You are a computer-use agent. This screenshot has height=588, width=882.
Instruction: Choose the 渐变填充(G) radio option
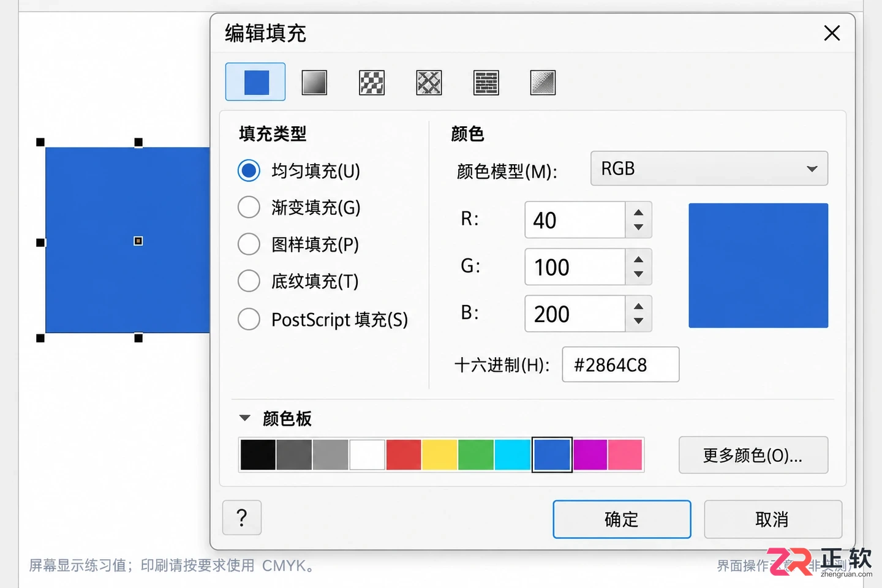[249, 207]
